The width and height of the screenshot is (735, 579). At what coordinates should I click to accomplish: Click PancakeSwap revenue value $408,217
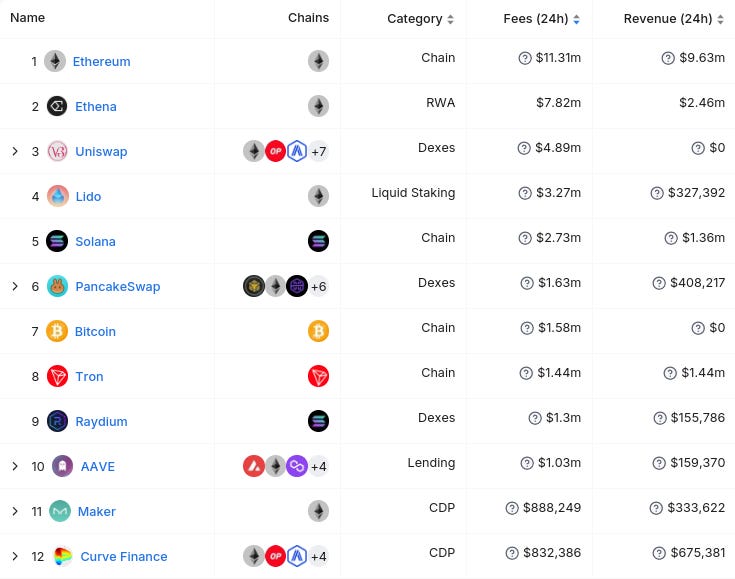click(697, 283)
